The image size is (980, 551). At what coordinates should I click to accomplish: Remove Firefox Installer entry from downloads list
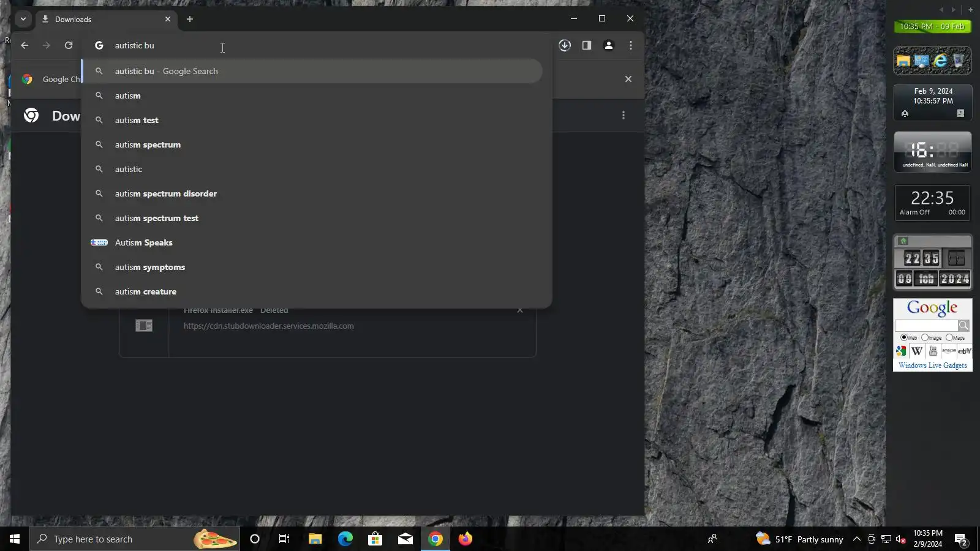pyautogui.click(x=520, y=310)
